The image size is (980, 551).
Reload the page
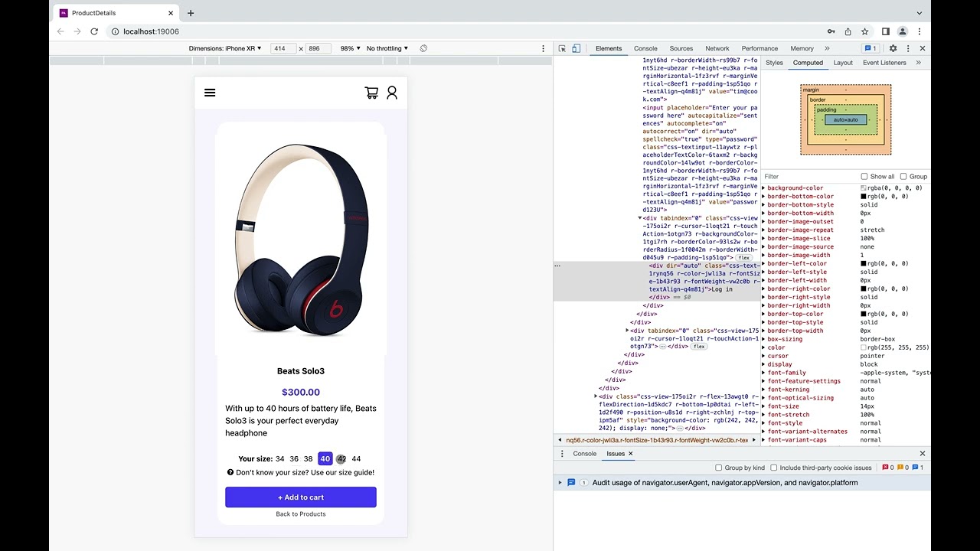point(94,31)
